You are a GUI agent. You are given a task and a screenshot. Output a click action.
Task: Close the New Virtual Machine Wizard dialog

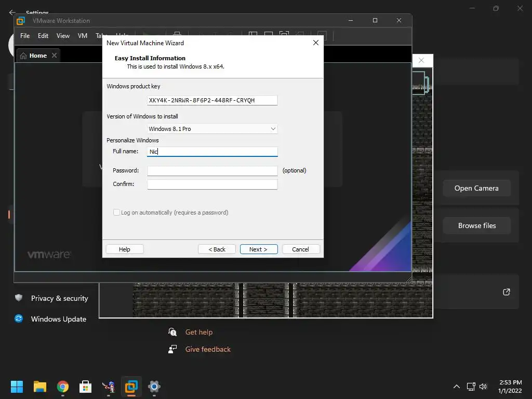coord(315,43)
